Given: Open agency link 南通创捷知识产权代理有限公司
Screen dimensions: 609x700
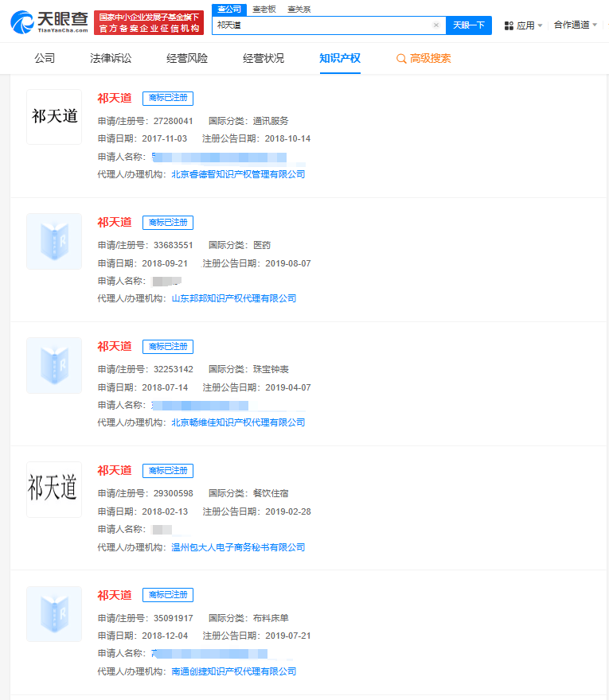Looking at the screenshot, I should click(x=234, y=671).
